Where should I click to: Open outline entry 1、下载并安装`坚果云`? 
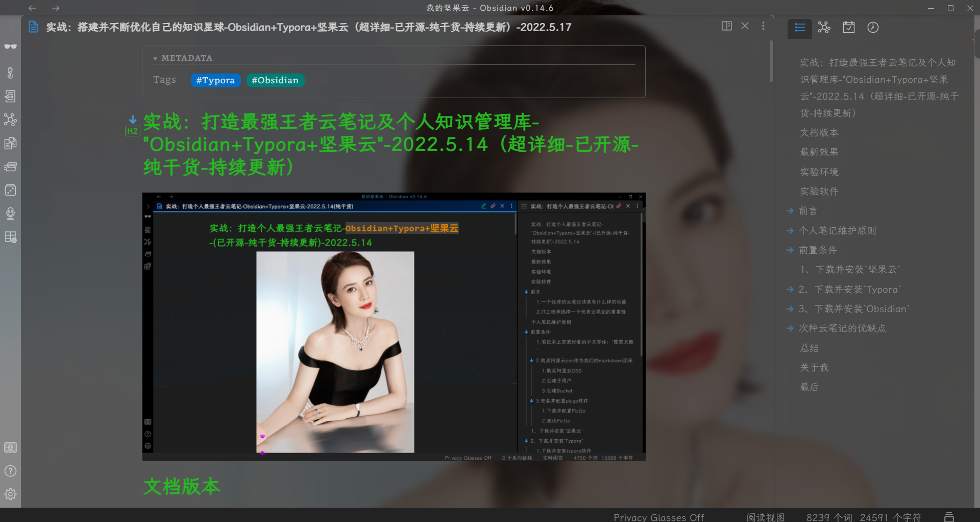point(850,270)
